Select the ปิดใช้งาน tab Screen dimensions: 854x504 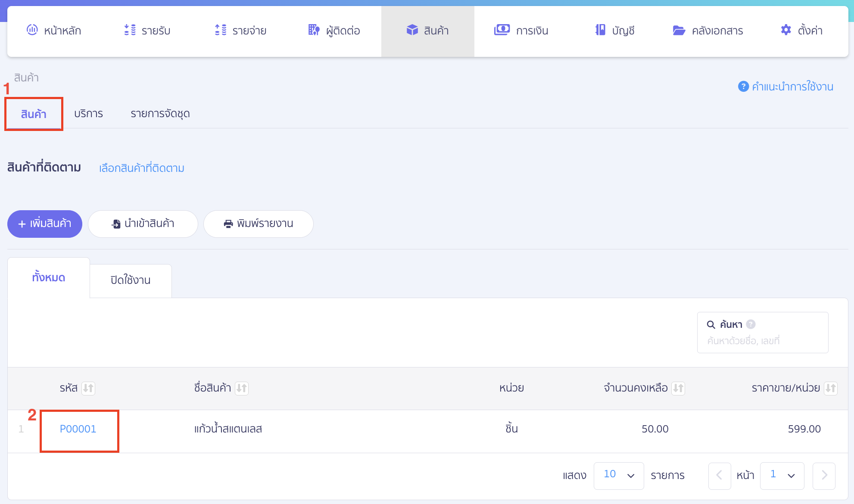131,280
